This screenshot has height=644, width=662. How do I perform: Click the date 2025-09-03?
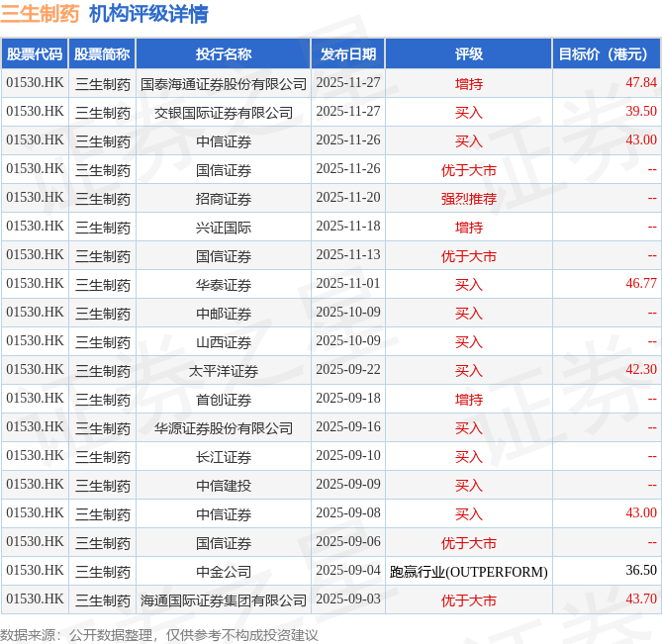pos(348,599)
